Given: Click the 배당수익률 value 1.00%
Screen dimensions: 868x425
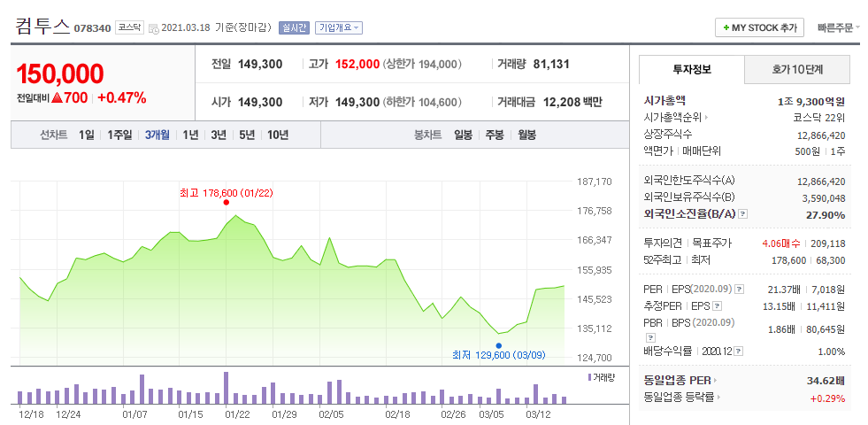Looking at the screenshot, I should 832,352.
